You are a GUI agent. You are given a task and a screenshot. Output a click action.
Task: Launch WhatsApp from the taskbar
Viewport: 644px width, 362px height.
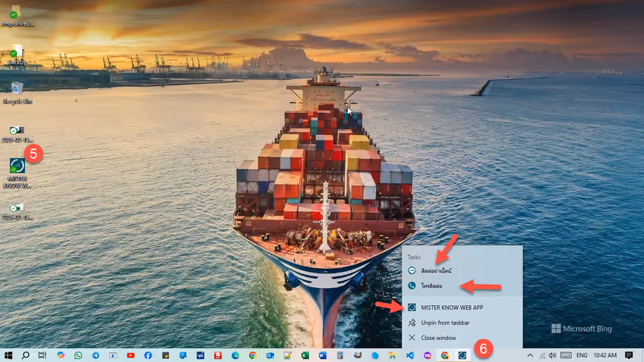tap(78, 355)
